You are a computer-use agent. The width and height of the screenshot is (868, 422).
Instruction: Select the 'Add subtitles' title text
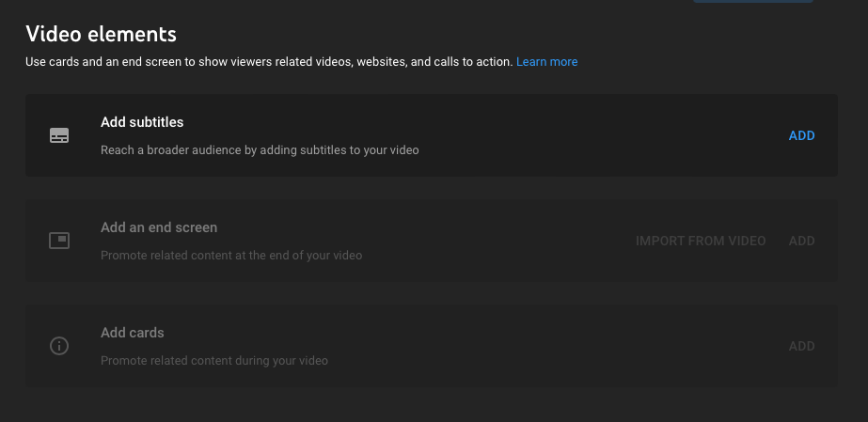click(x=142, y=122)
